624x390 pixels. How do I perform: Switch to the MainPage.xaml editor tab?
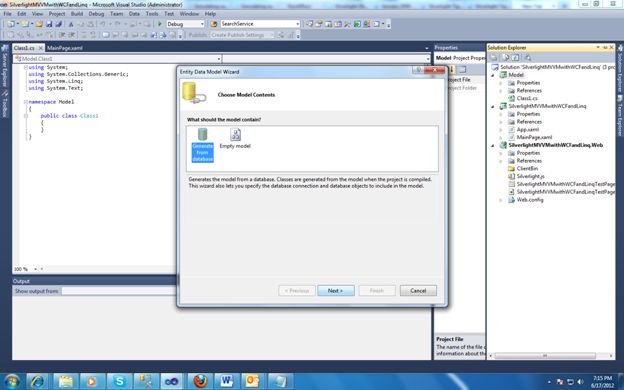pyautogui.click(x=65, y=48)
